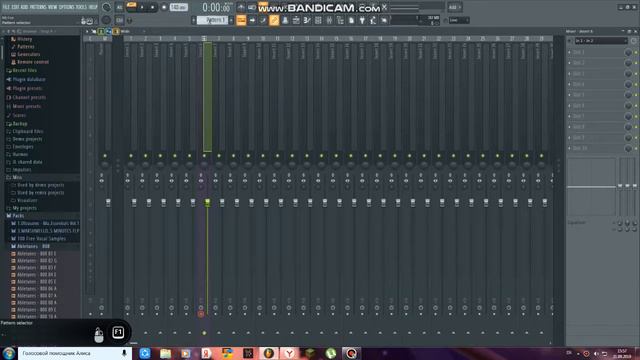Viewport: 640px width, 360px height.
Task: Open effect Slot 1 arrow menu
Action: (570, 52)
